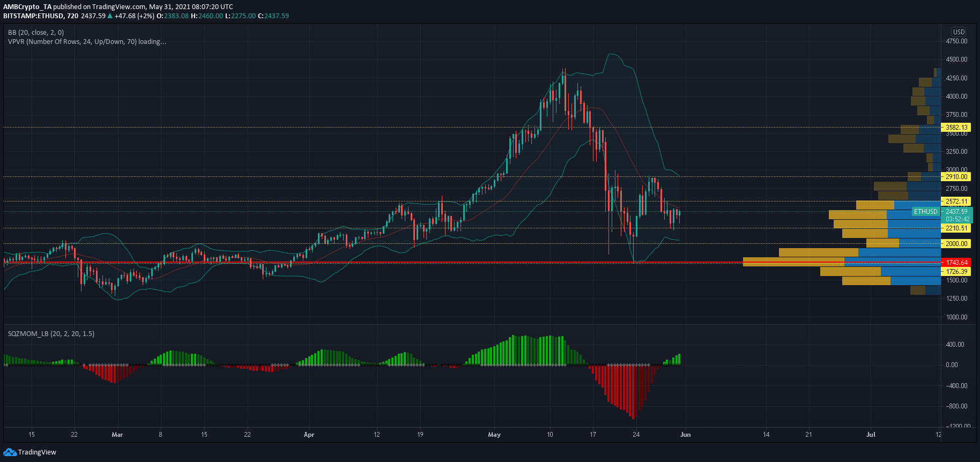Screen dimensions: 980x462
Task: Click the USD currency label button
Action: (x=959, y=32)
